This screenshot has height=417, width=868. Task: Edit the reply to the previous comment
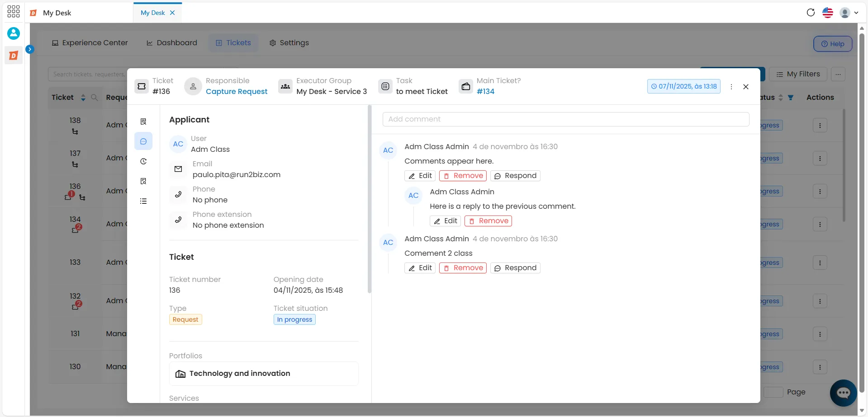tap(445, 221)
